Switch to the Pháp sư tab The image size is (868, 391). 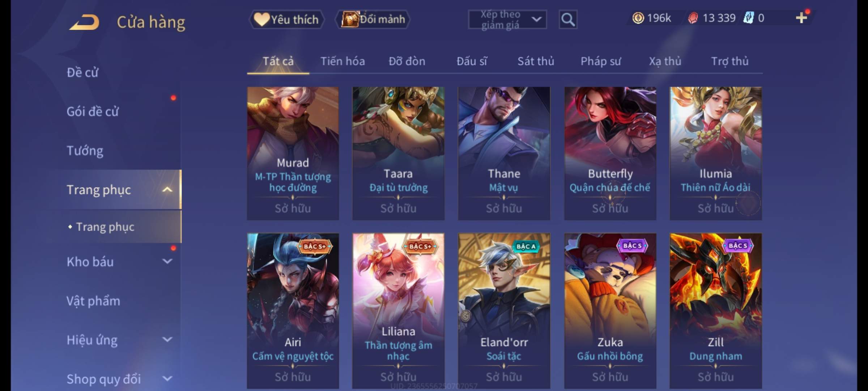601,61
